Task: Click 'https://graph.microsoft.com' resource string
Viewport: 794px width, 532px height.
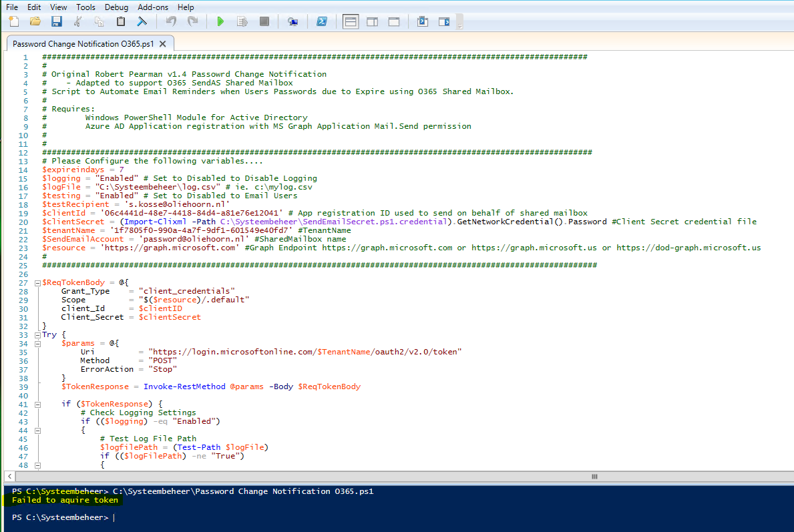Action: click(170, 248)
